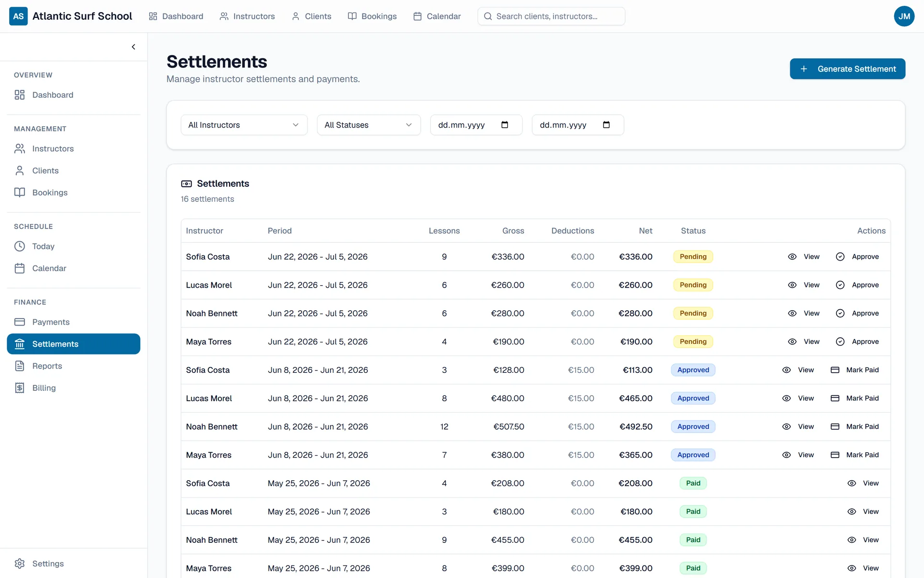The height and width of the screenshot is (578, 924).
Task: Open the first date picker calendar icon
Action: coord(504,125)
